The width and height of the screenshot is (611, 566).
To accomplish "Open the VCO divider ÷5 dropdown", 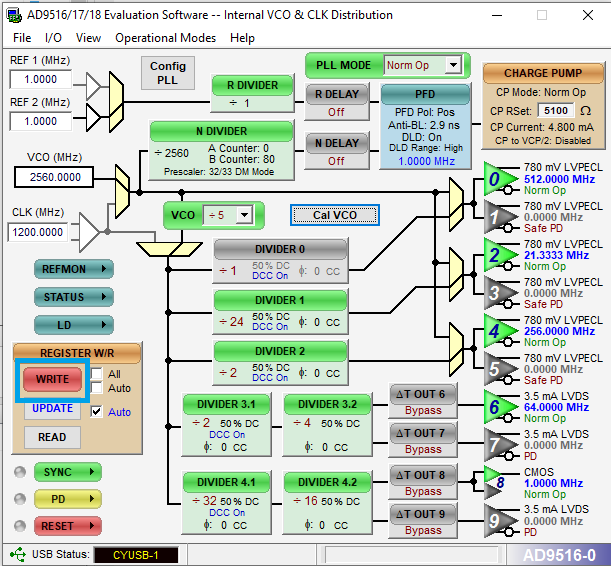I will (244, 215).
